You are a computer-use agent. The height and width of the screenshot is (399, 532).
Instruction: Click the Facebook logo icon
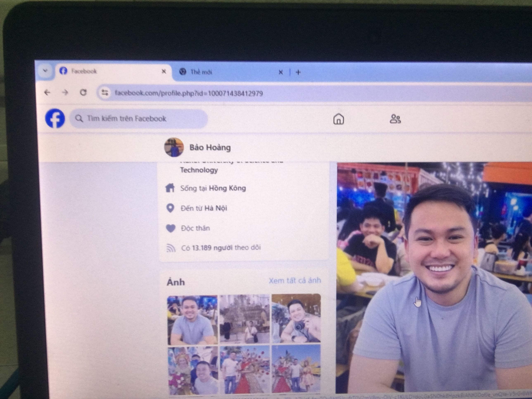tap(55, 119)
